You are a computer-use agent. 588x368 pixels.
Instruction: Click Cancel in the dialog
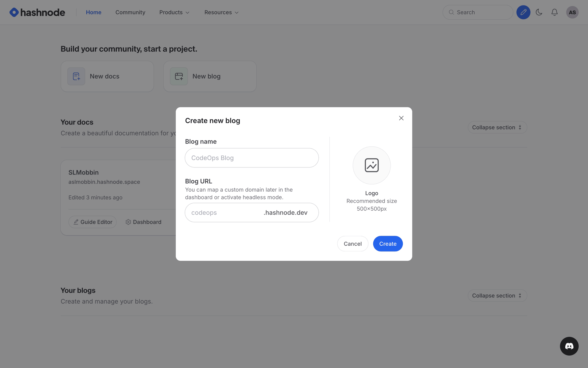click(x=352, y=244)
